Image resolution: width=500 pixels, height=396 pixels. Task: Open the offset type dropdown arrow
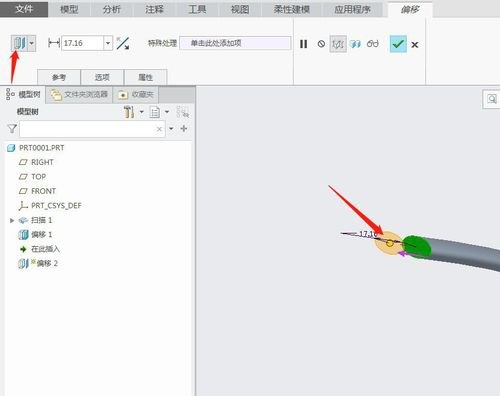pos(32,43)
